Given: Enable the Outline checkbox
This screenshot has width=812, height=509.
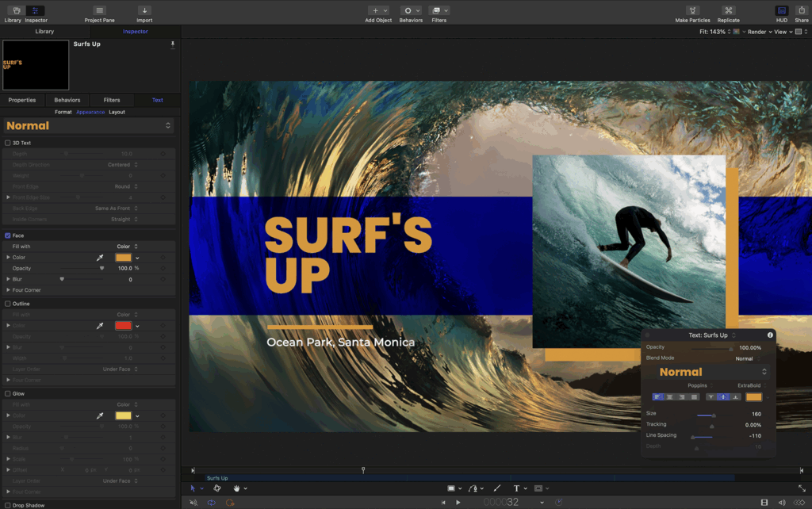Looking at the screenshot, I should pos(8,304).
